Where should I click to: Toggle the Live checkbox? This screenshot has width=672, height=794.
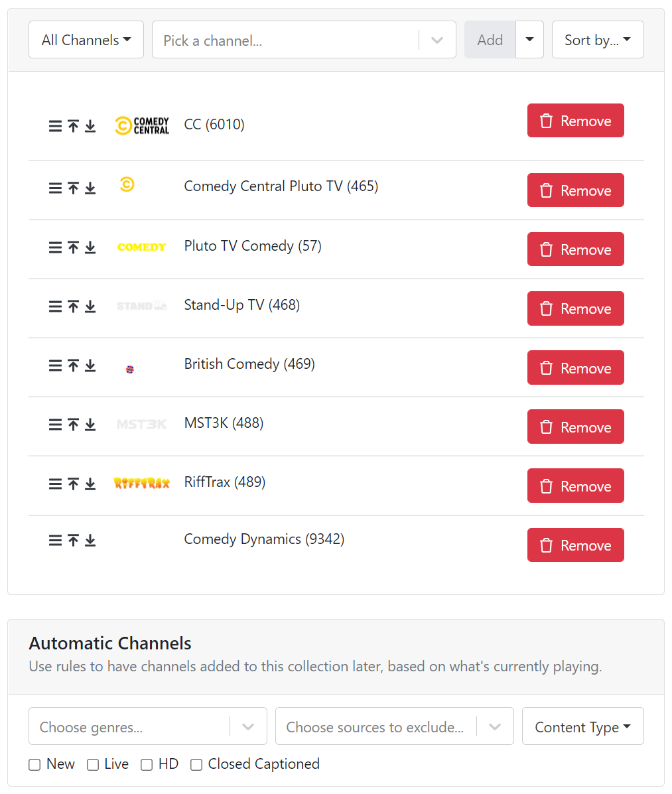point(93,765)
